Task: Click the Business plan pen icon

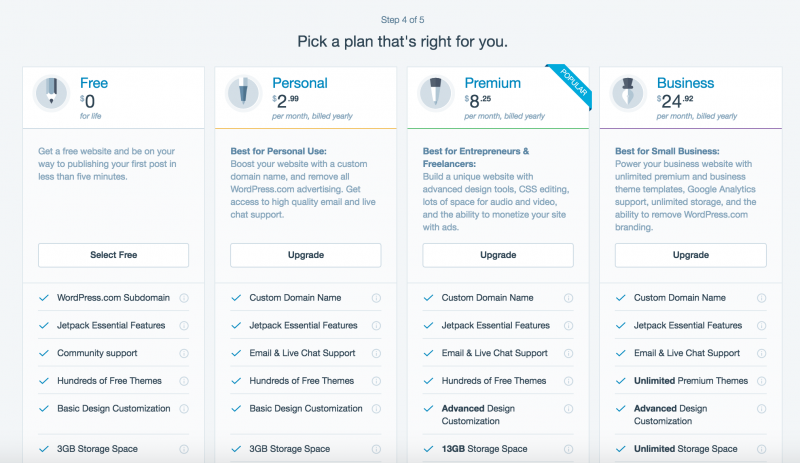Action: click(626, 92)
